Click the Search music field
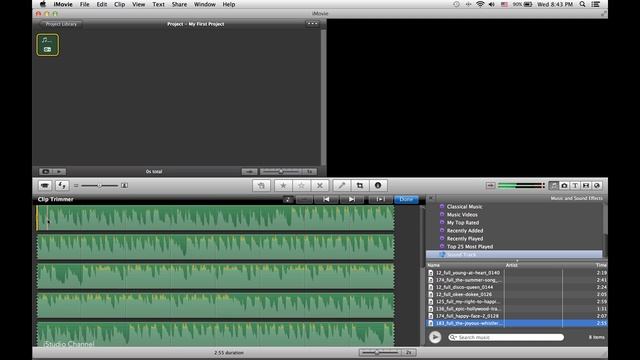640x360 pixels. pyautogui.click(x=506, y=337)
